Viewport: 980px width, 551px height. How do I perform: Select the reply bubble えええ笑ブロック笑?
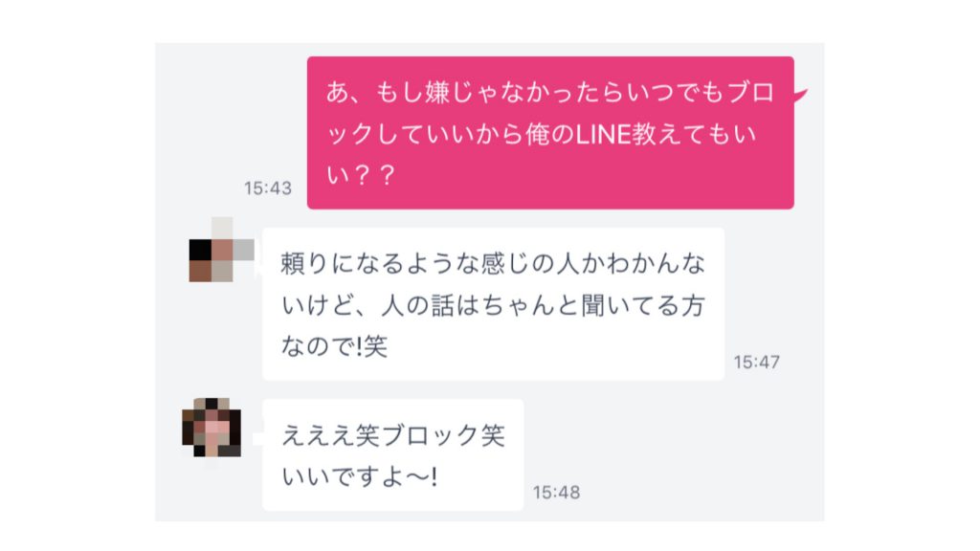(392, 454)
